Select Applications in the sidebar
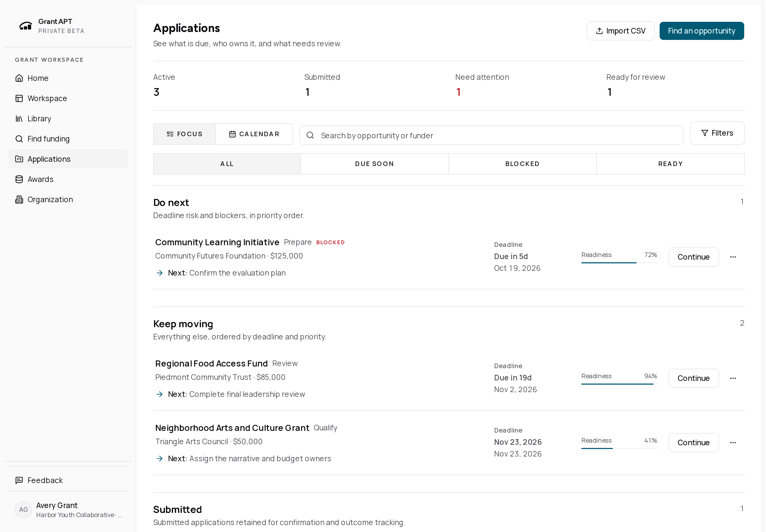The height and width of the screenshot is (532, 766). 68,159
